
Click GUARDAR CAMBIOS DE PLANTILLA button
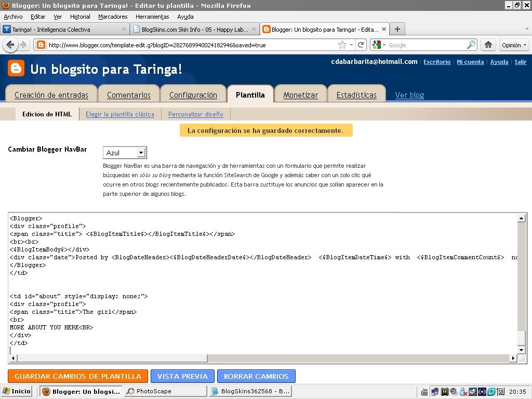click(78, 376)
